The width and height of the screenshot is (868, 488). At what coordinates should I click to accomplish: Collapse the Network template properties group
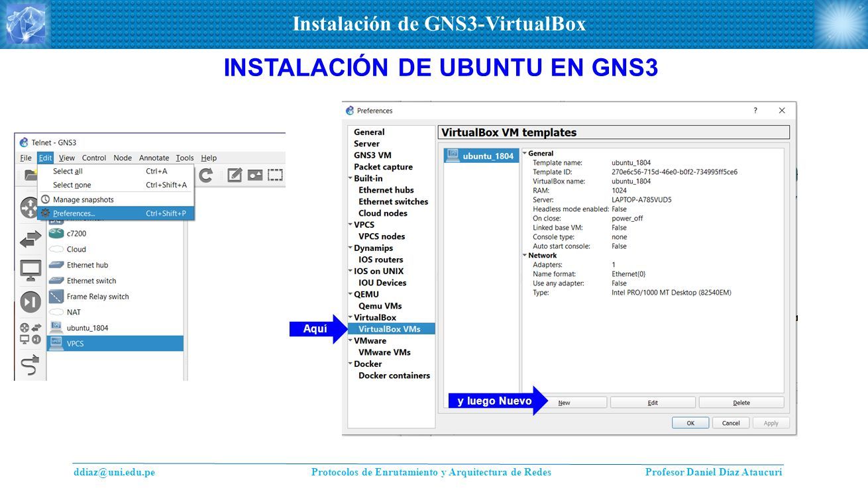pos(525,255)
